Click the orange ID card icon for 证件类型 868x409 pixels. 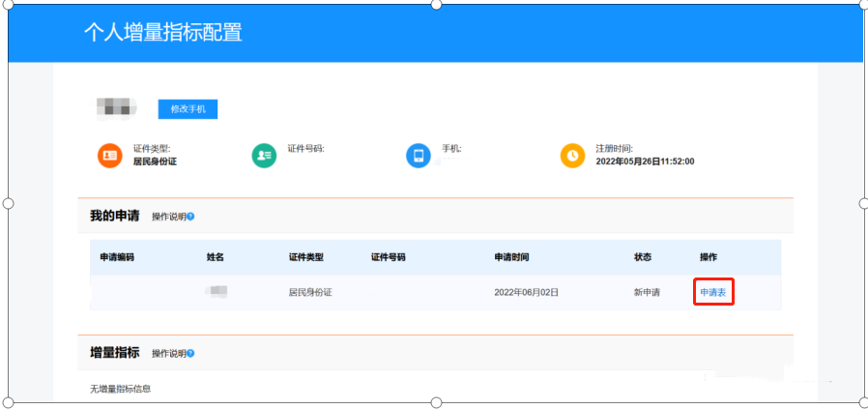point(109,156)
